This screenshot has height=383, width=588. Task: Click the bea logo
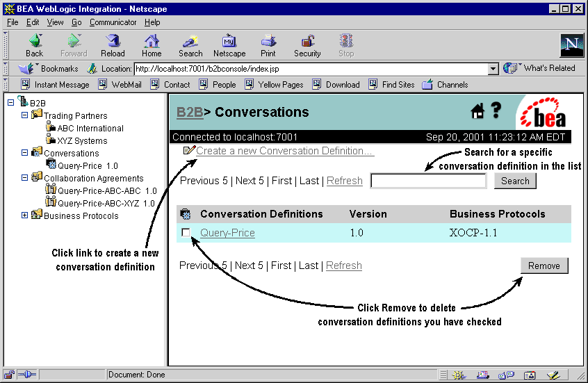[x=544, y=113]
